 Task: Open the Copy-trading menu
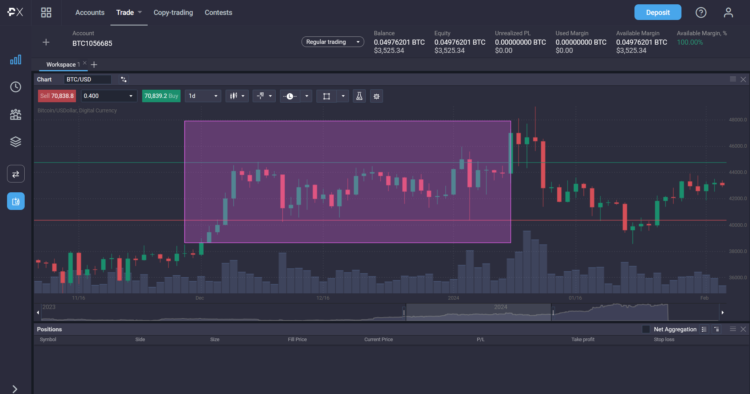coord(173,12)
